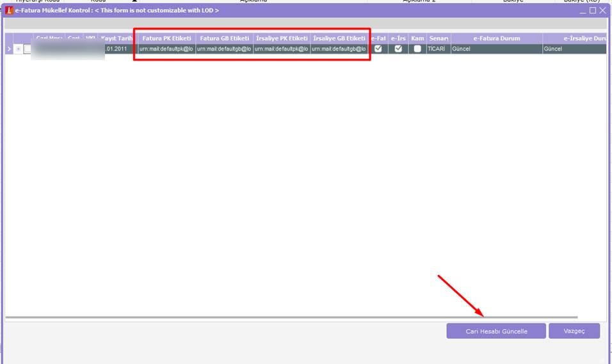612x364 pixels.
Task: Click İrsaliye GB Etiketi column header
Action: tap(339, 38)
